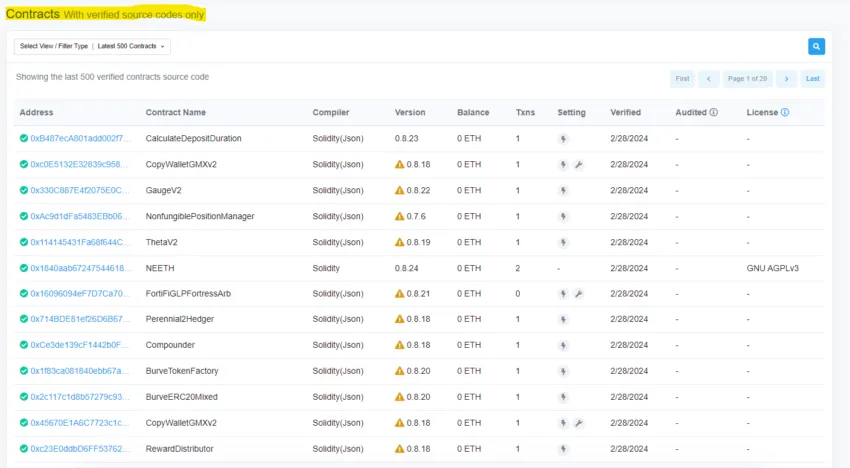Open the Select View / Filter Type dropdown

[93, 47]
